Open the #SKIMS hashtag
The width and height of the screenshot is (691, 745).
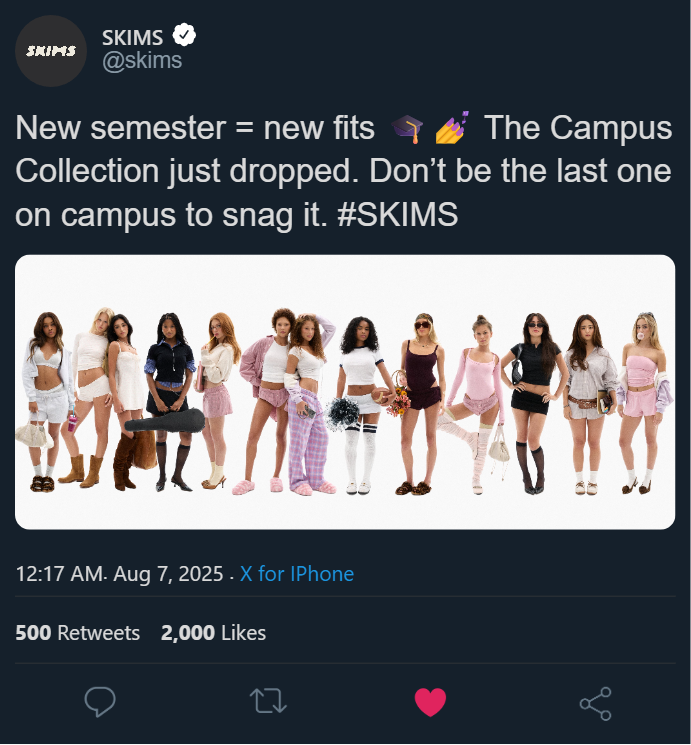(x=398, y=215)
